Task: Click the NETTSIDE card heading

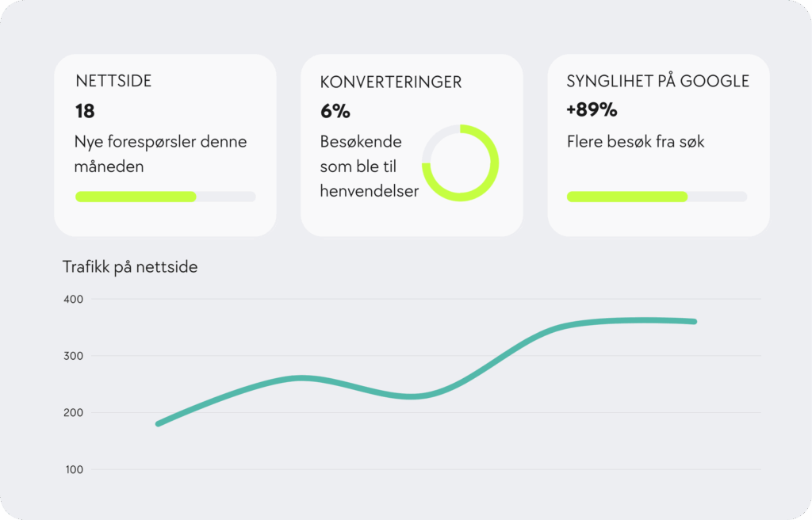Action: (113, 81)
